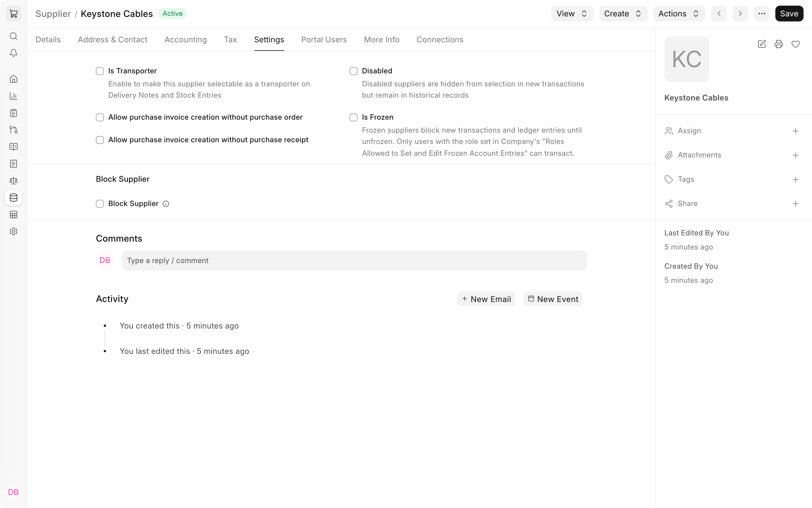This screenshot has width=812, height=508.
Task: Enable the Is Transporter checkbox
Action: [x=100, y=71]
